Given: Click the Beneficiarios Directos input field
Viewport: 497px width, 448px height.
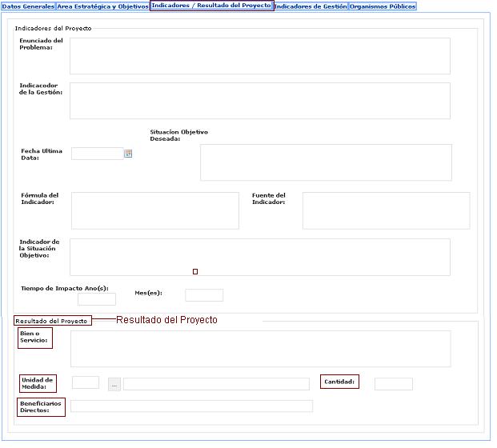Looking at the screenshot, I should point(191,406).
